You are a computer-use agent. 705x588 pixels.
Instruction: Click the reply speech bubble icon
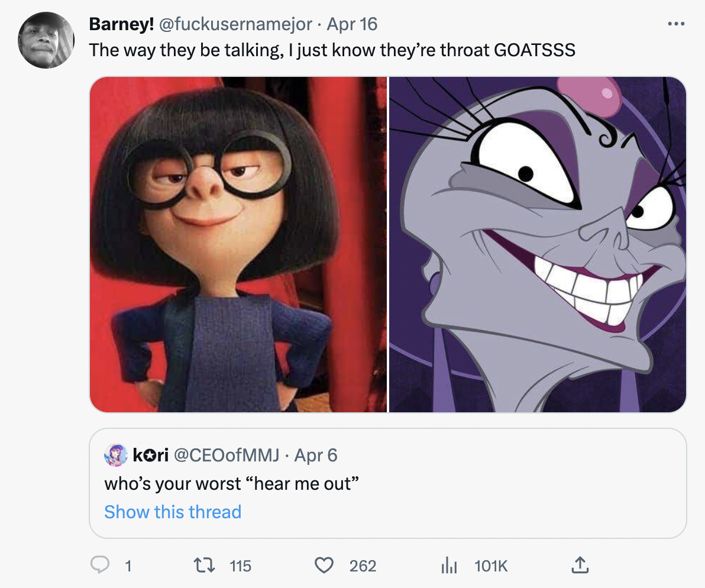[100, 566]
